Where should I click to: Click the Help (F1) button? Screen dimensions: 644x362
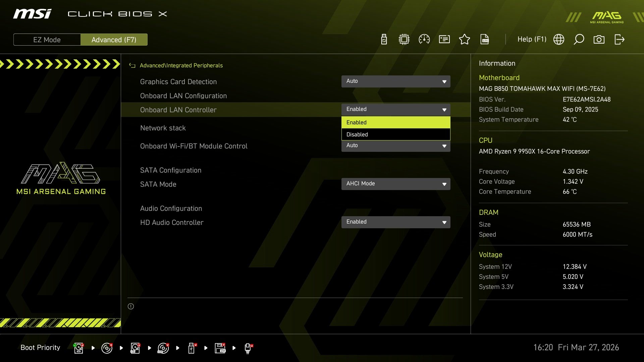pyautogui.click(x=532, y=39)
